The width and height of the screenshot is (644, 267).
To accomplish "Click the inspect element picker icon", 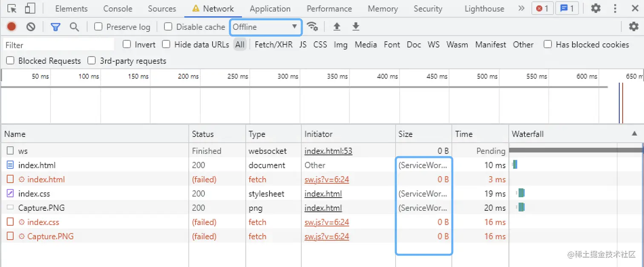I will coord(12,9).
